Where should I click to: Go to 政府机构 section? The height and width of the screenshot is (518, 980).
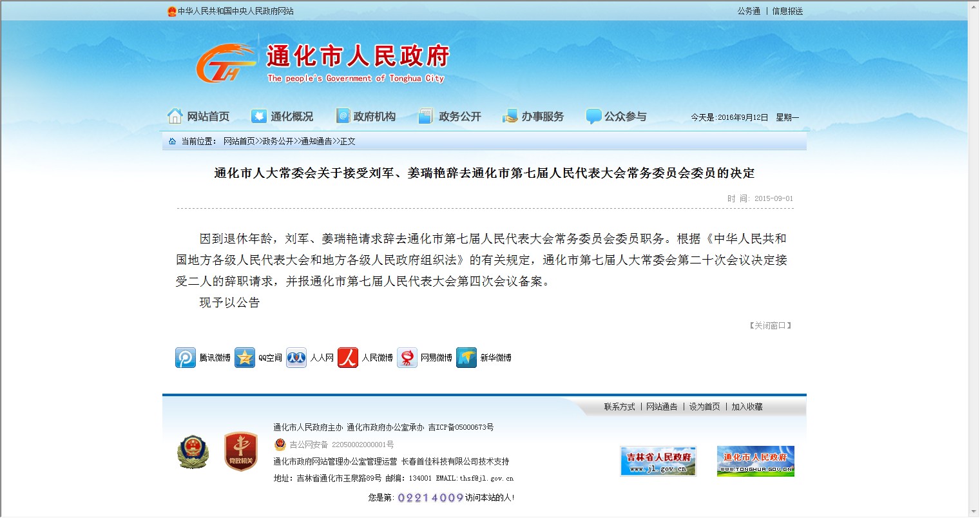pos(366,117)
